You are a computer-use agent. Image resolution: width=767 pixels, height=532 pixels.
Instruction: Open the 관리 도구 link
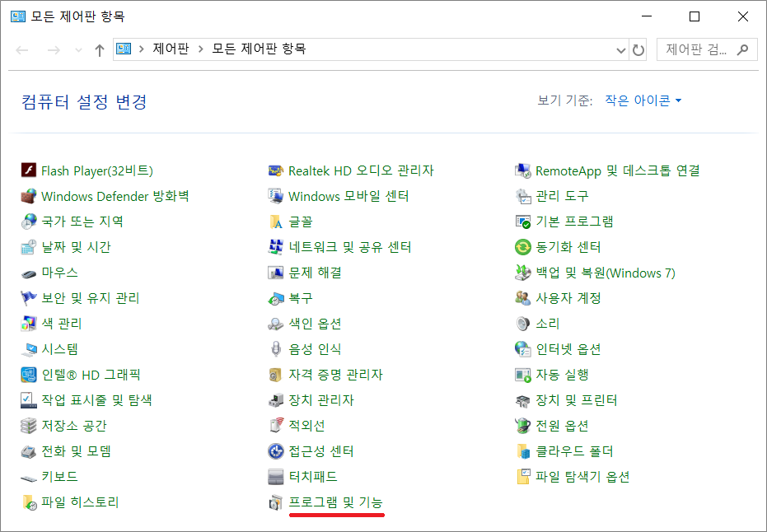click(562, 196)
